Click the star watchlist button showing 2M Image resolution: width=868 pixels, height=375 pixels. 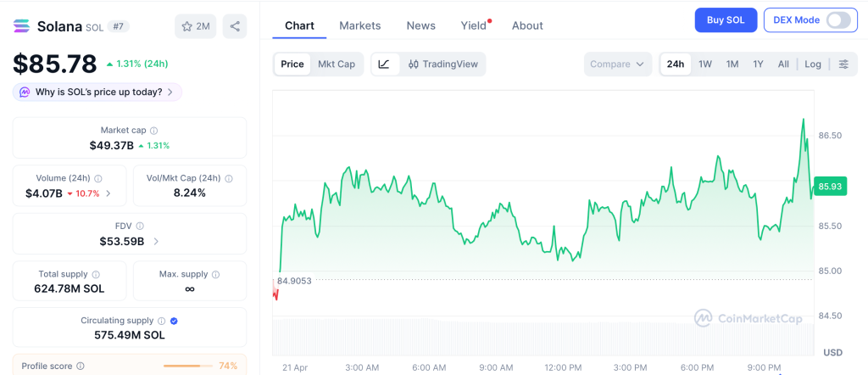196,26
